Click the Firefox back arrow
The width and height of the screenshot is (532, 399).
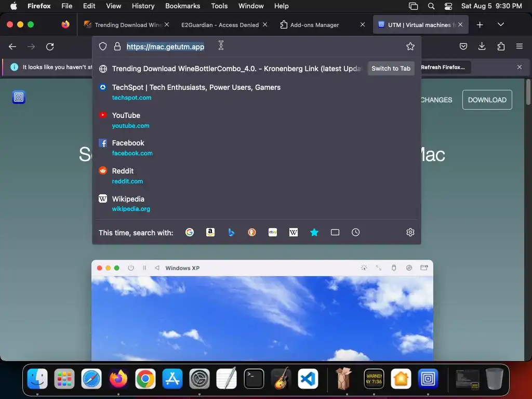pyautogui.click(x=12, y=46)
